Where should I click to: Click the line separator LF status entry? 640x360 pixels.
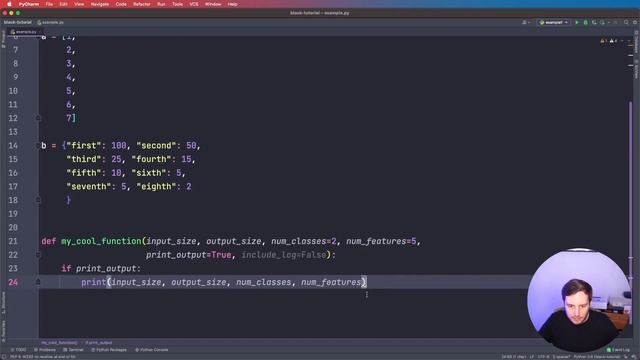[532, 357]
